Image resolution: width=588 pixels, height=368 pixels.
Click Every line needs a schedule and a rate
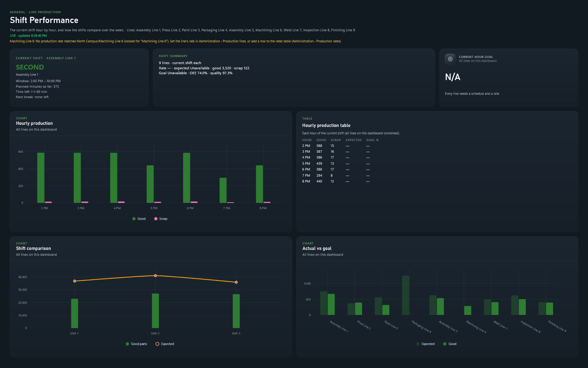point(472,94)
